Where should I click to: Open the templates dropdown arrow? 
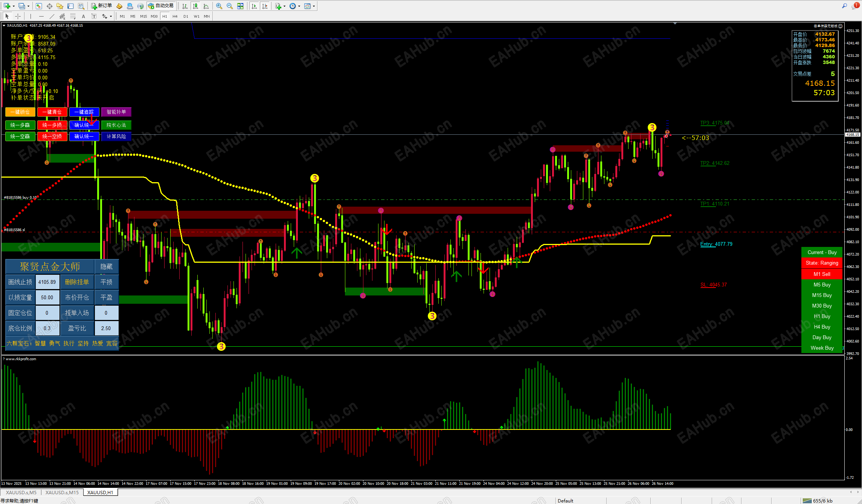pos(314,6)
